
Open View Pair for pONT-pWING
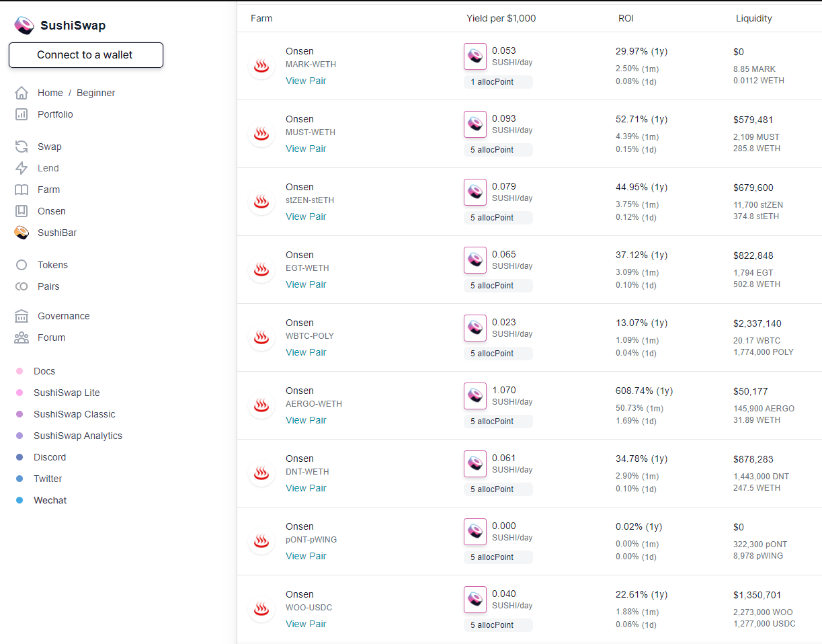[306, 556]
